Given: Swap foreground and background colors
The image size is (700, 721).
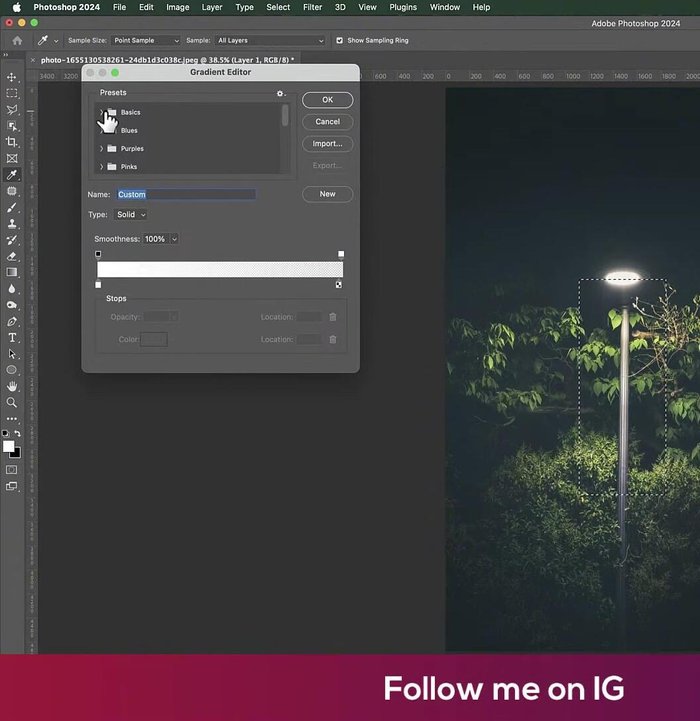Looking at the screenshot, I should 17,434.
